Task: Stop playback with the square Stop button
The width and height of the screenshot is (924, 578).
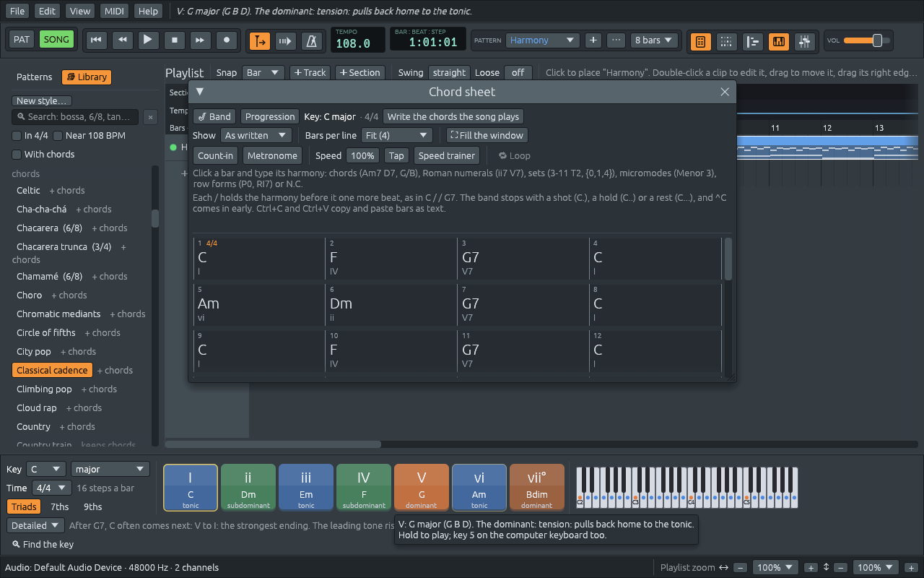Action: coord(174,40)
